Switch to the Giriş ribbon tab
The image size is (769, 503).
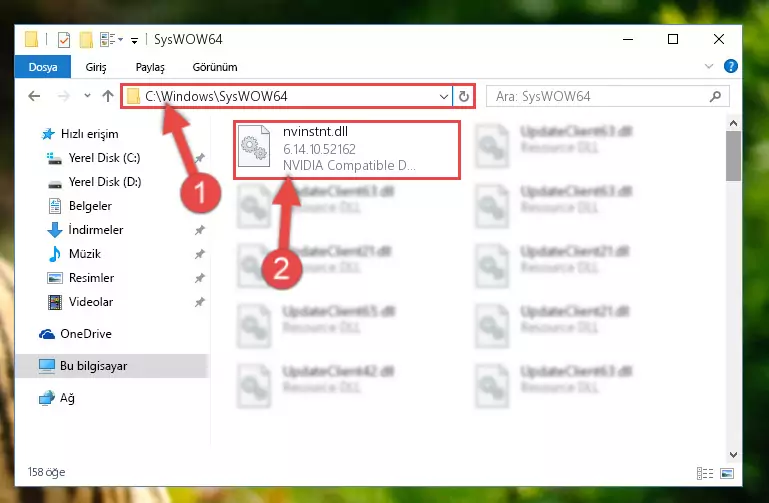click(x=96, y=67)
